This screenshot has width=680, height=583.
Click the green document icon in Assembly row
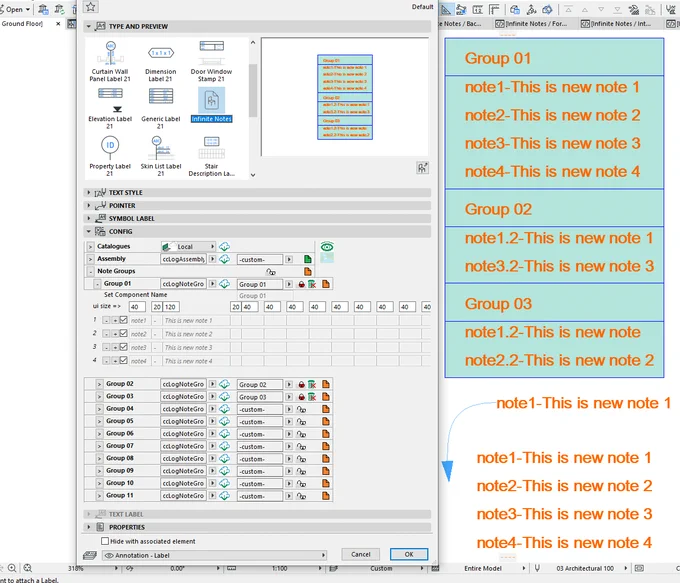pos(308,259)
